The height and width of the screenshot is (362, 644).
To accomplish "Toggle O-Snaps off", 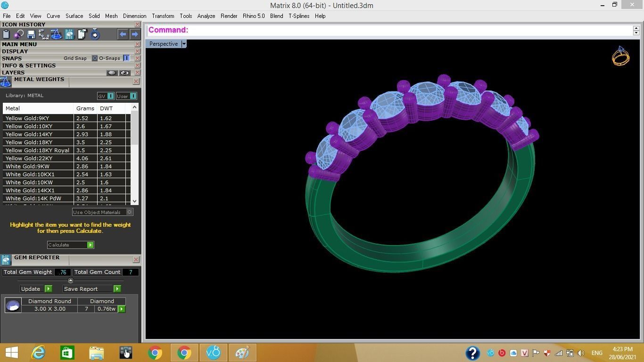I will click(x=126, y=58).
